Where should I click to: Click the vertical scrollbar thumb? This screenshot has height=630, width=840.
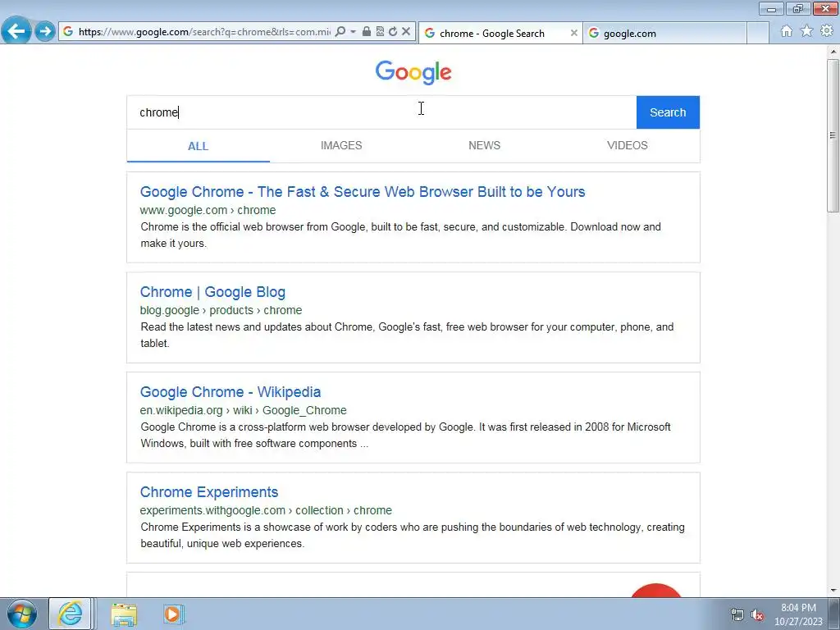833,135
